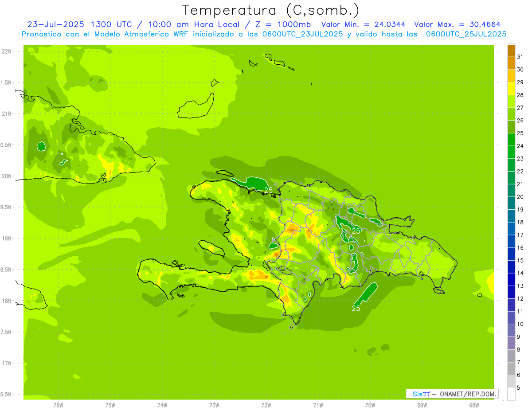This screenshot has width=532, height=411.
Task: Click the "71W" longitude label
Action: click(x=318, y=405)
